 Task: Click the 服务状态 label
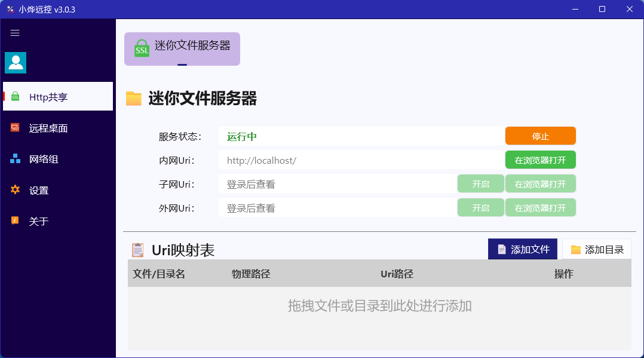[x=180, y=136]
